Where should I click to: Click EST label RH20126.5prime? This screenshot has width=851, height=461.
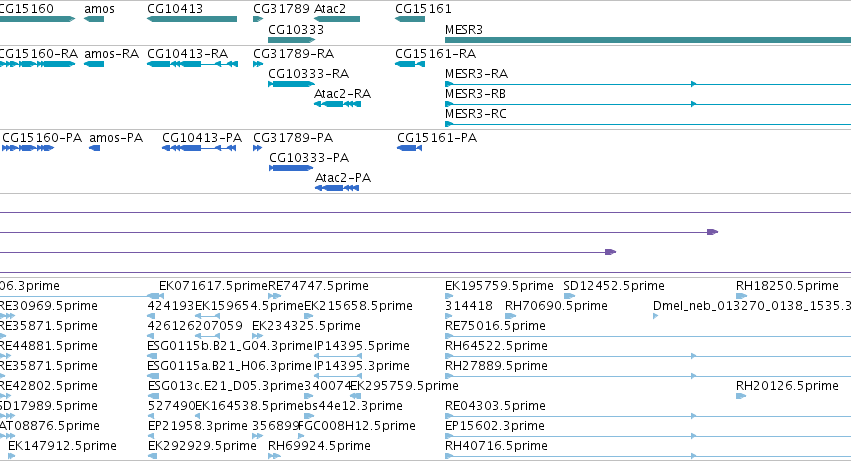point(787,386)
